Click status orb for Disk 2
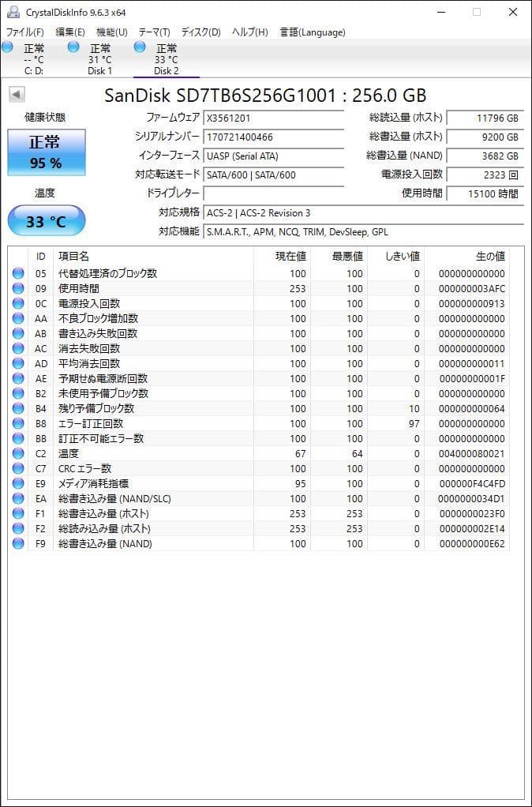Viewport: 532px width, 807px height. point(140,47)
